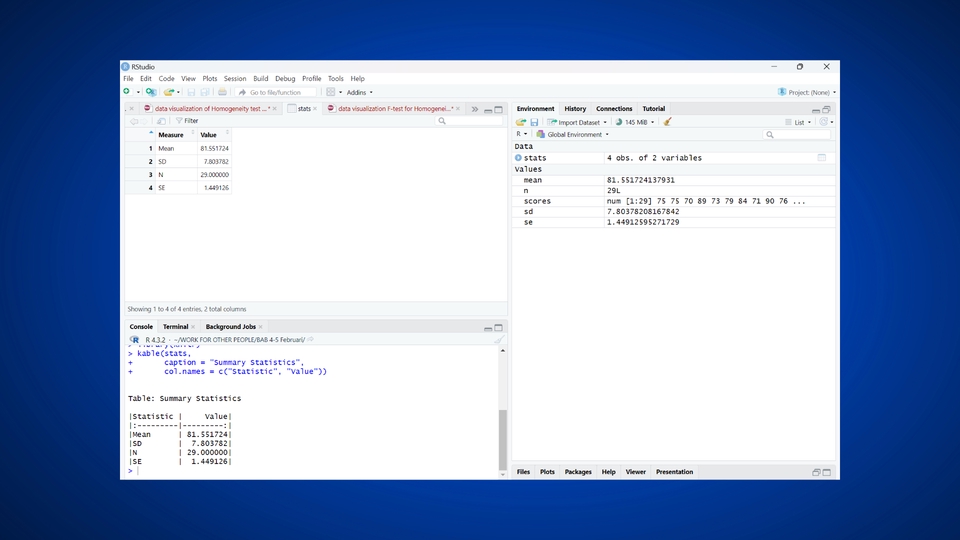Screen dimensions: 960x540
Task: Expand the stats data frame arrow
Action: tap(519, 158)
